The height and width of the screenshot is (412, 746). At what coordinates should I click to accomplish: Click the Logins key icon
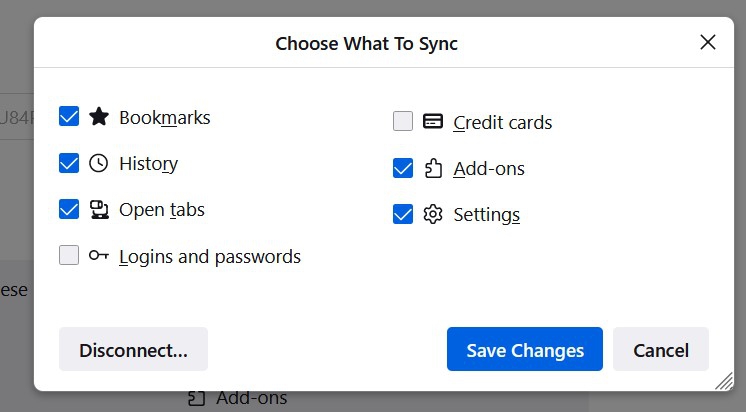click(99, 255)
